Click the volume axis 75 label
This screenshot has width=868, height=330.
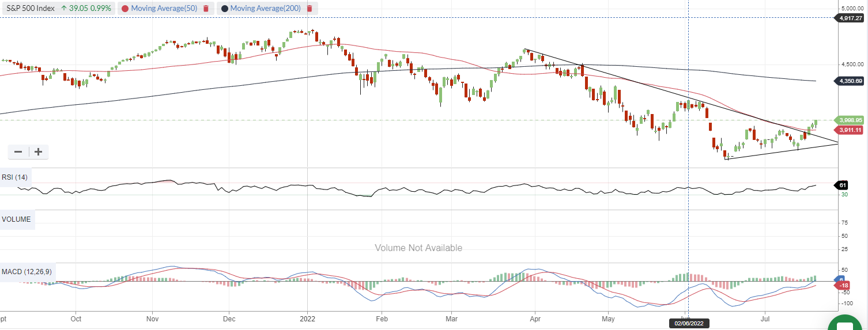(x=844, y=222)
